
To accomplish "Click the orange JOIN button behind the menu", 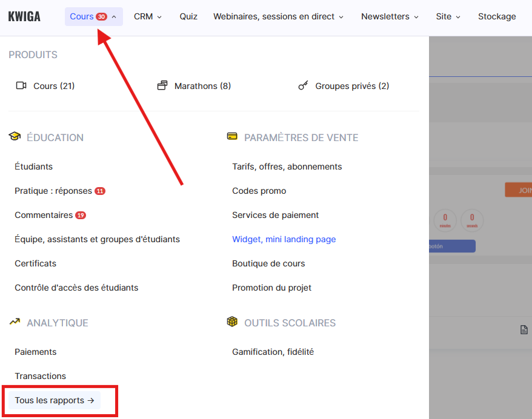I will coord(519,190).
